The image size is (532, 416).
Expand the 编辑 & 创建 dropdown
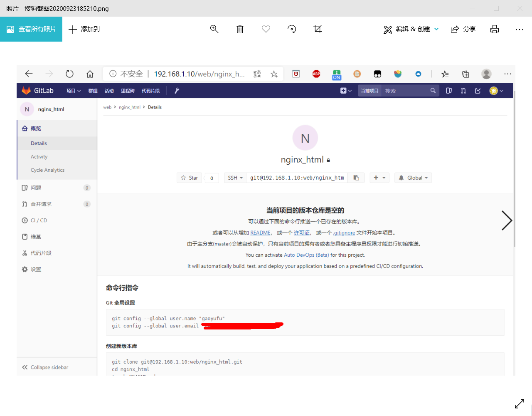pos(411,29)
